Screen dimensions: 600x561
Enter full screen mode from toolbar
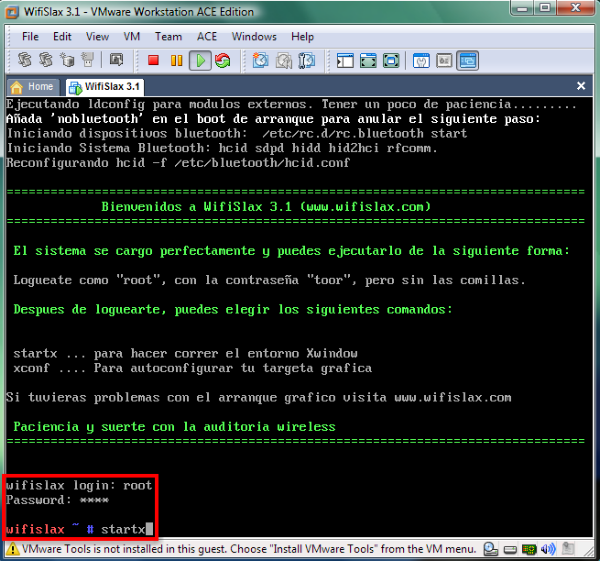369,61
